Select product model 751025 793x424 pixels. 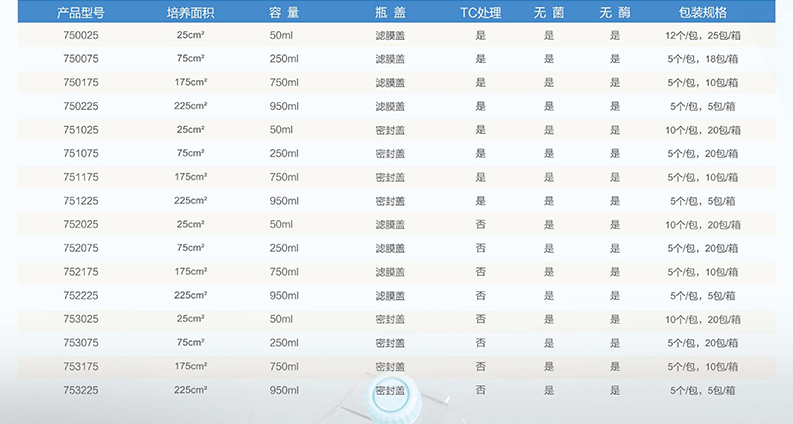pyautogui.click(x=81, y=130)
